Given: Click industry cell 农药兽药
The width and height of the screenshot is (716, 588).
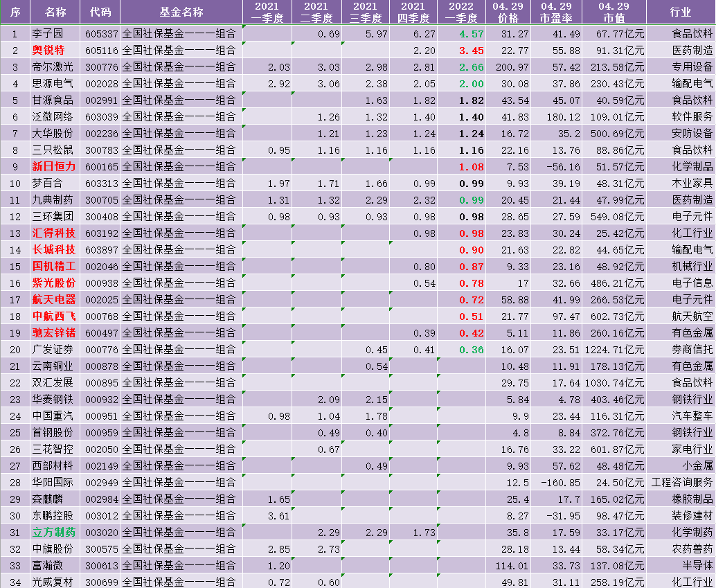Looking at the screenshot, I should 692,549.
